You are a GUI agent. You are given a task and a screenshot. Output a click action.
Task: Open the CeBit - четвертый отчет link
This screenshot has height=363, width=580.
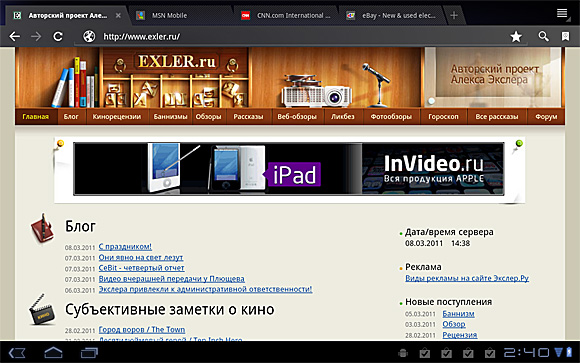pos(141,268)
